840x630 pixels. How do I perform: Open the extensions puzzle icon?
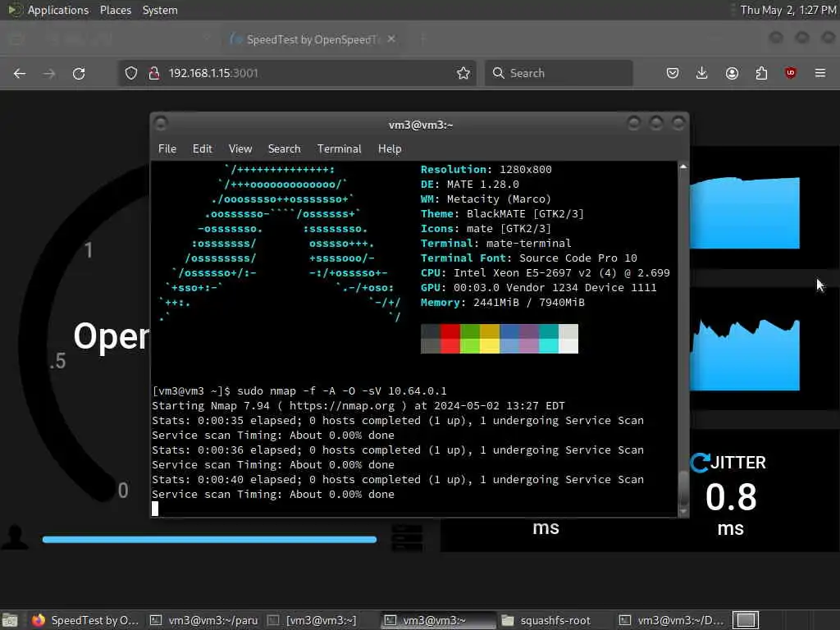(761, 73)
